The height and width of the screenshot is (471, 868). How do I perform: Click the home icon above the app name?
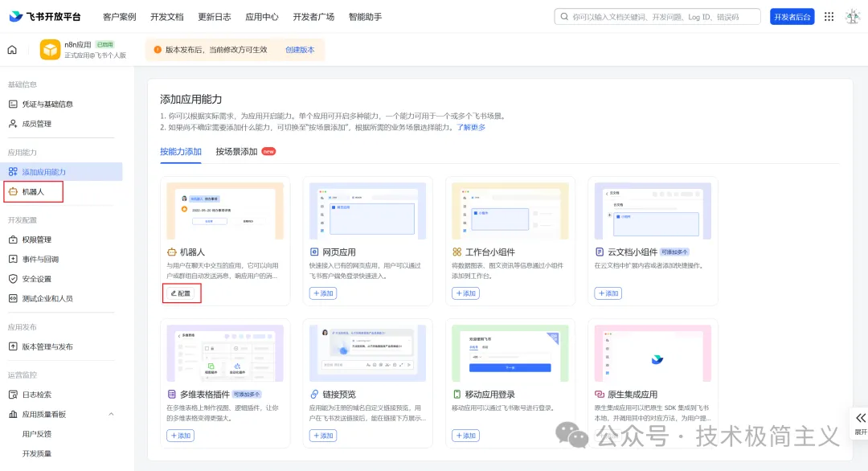(x=11, y=49)
